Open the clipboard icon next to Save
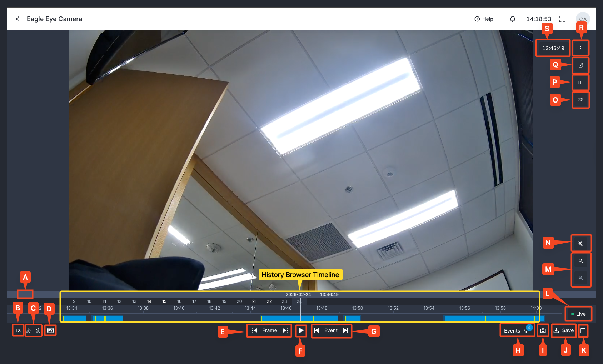Screen dimensions: 603x364 583,330
